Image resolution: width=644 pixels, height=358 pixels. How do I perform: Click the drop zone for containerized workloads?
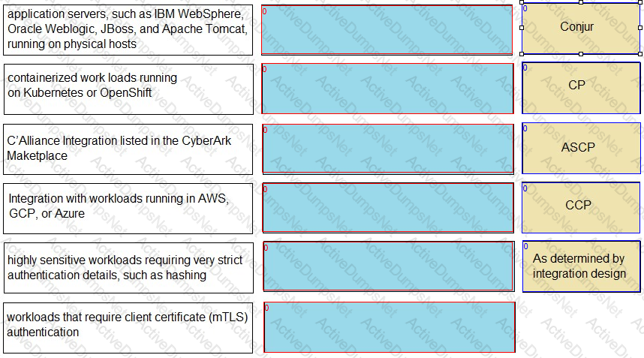(387, 89)
